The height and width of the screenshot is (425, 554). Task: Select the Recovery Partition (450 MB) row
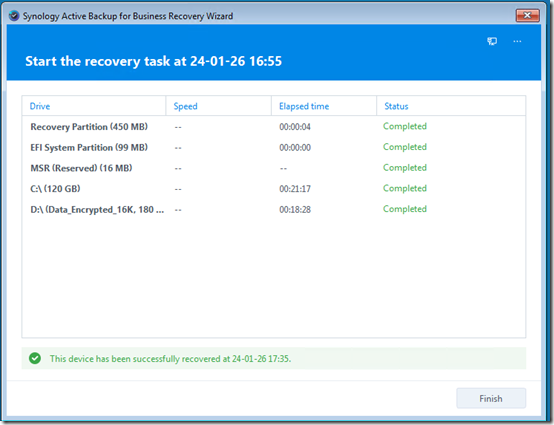pos(273,126)
